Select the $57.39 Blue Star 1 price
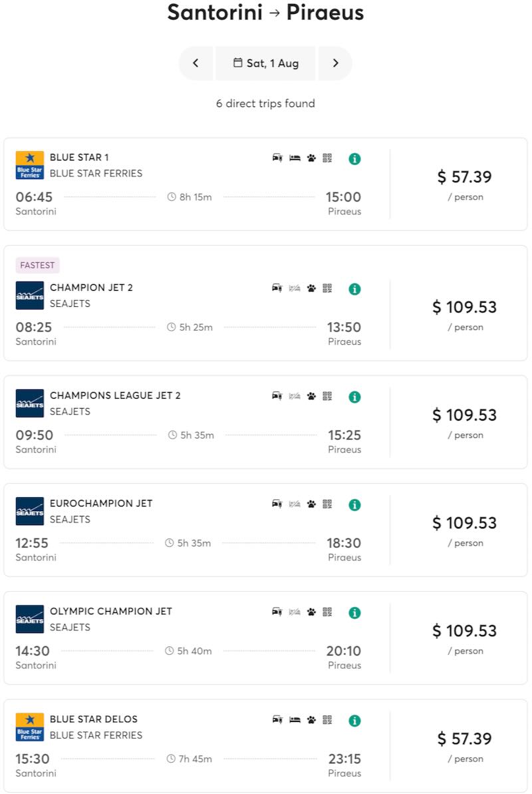The width and height of the screenshot is (532, 794). coord(464,177)
